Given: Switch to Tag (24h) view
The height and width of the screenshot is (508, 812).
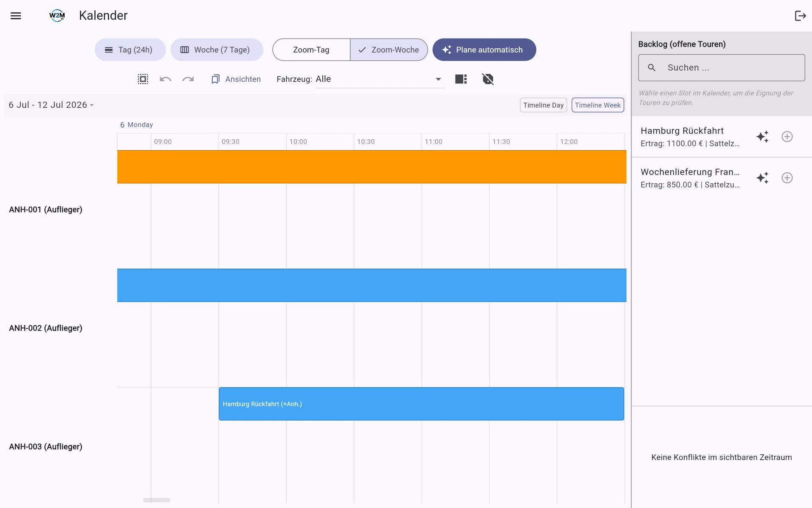Looking at the screenshot, I should [130, 50].
